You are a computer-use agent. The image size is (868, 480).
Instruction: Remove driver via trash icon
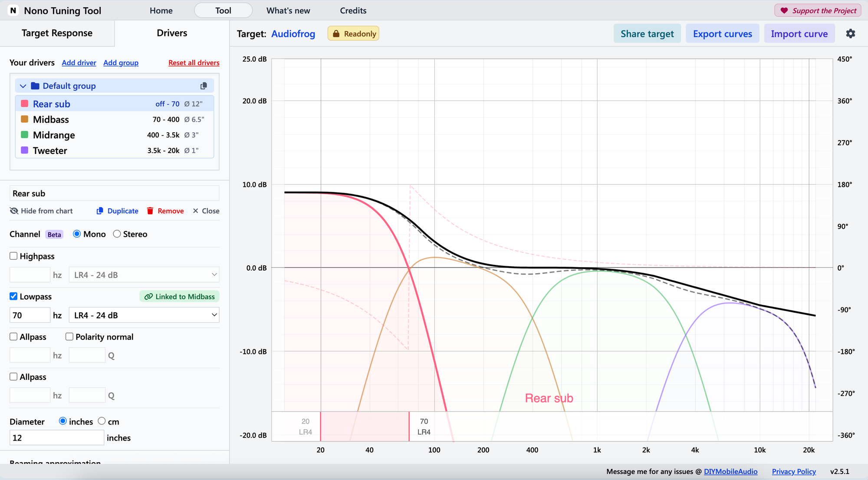[x=150, y=211]
